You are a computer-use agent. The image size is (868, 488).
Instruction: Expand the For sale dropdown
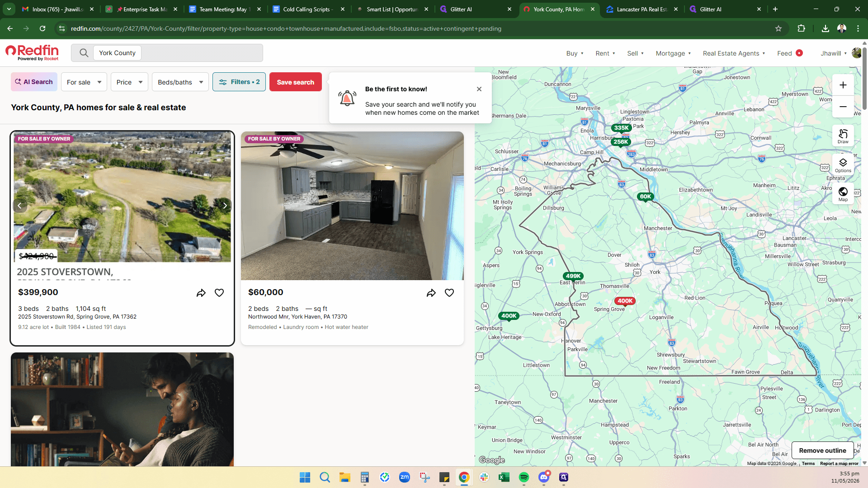click(x=84, y=82)
